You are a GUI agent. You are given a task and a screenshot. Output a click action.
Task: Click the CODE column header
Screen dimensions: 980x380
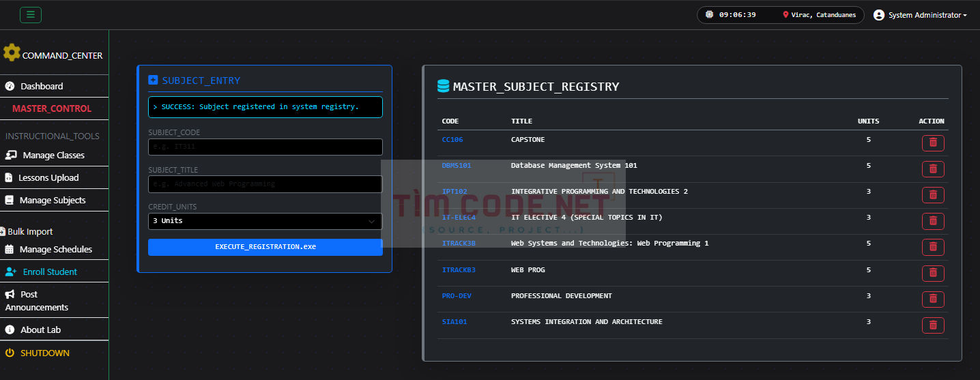pyautogui.click(x=450, y=121)
